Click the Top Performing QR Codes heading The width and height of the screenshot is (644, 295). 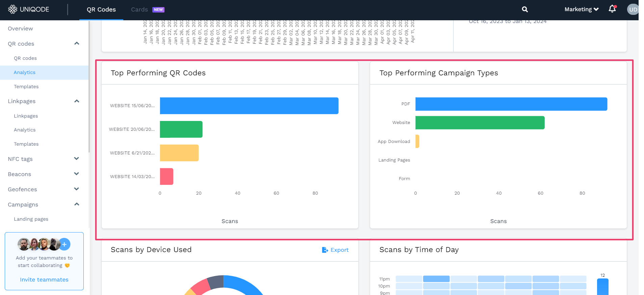[158, 73]
